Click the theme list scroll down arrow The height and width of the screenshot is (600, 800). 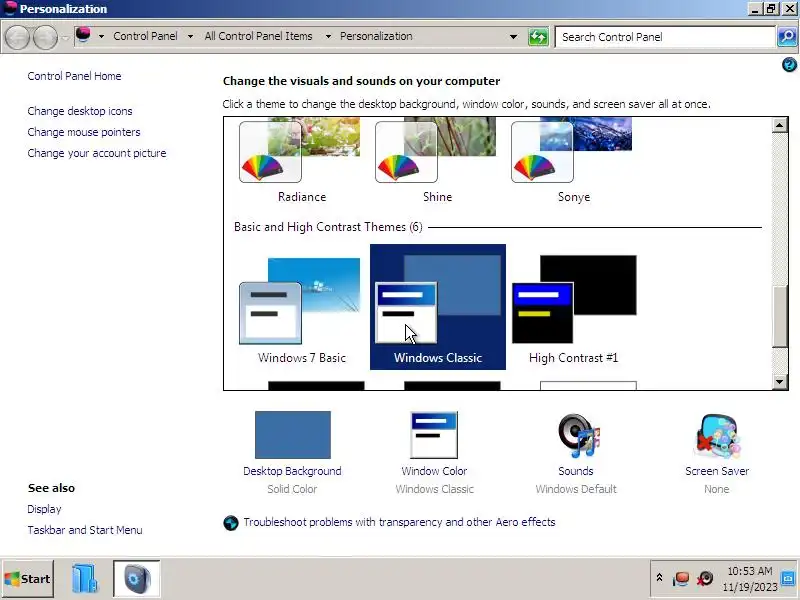780,382
